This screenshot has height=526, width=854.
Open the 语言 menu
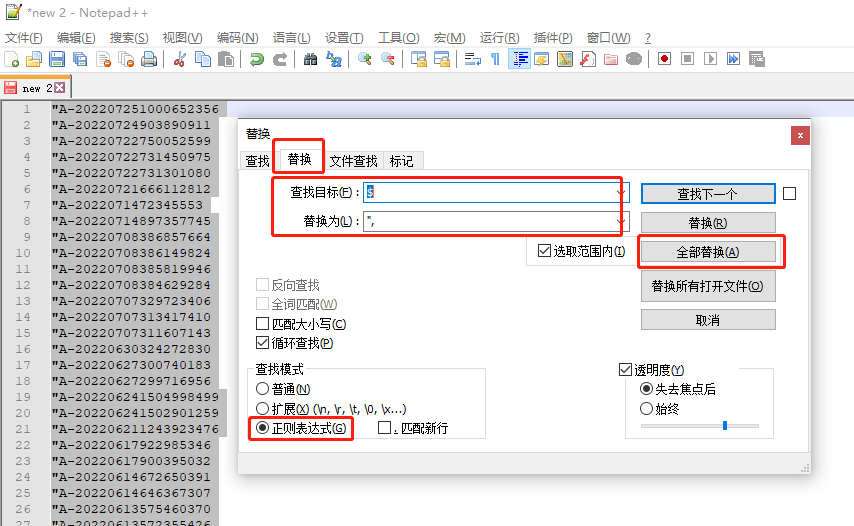(291, 38)
